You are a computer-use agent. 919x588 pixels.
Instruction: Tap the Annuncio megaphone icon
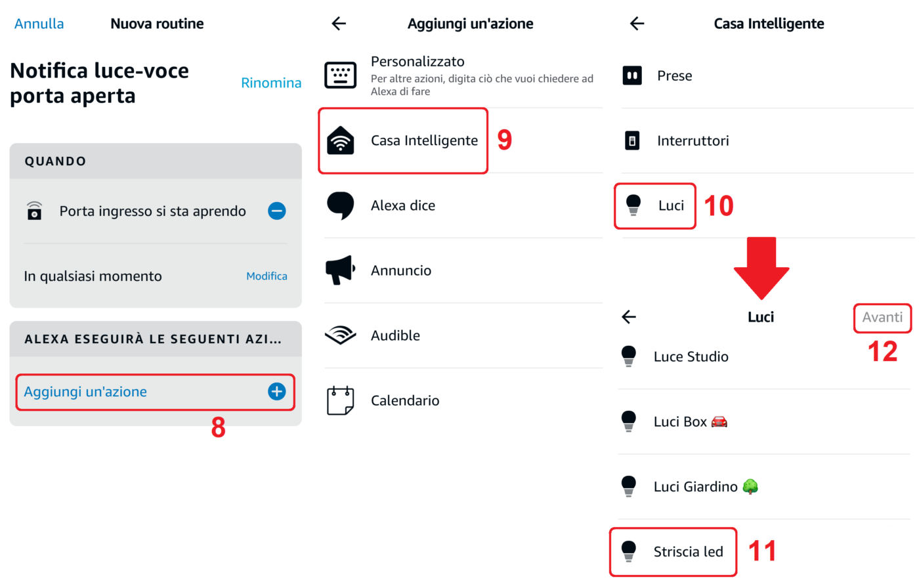click(x=340, y=270)
